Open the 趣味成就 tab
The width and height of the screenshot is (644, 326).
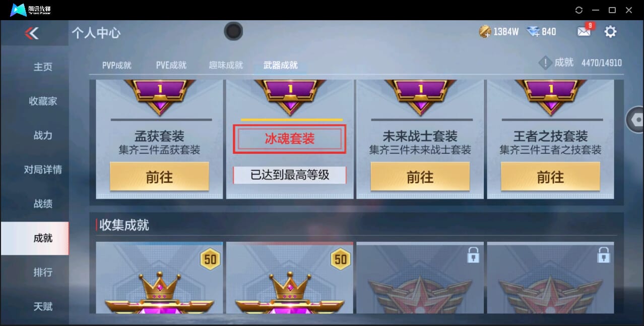click(226, 65)
